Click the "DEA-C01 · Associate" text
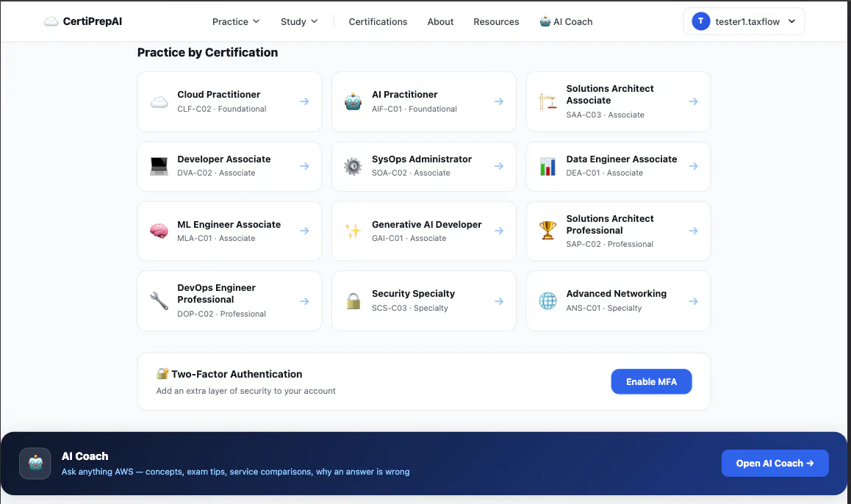This screenshot has width=851, height=504. (x=605, y=173)
